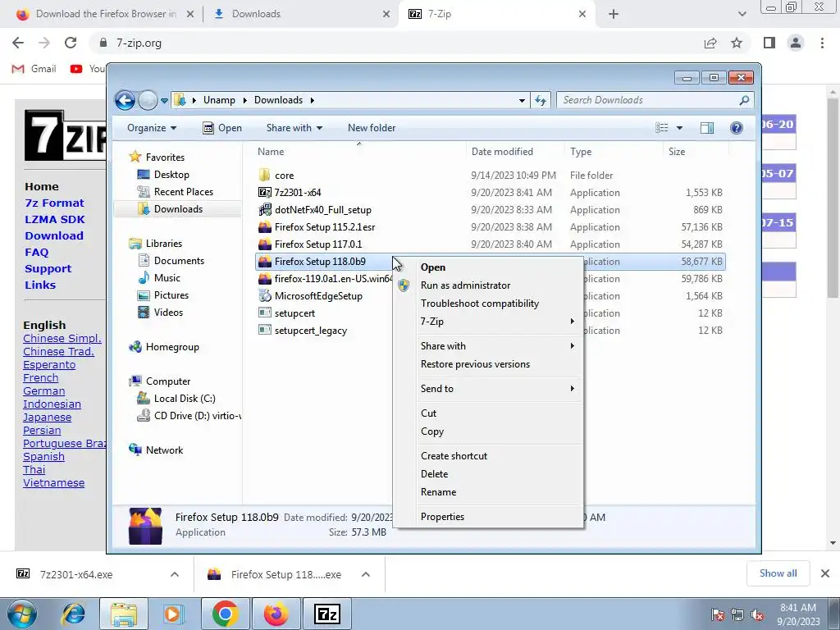The image size is (840, 630).
Task: Open the LZMA SDK link
Action: pyautogui.click(x=55, y=219)
